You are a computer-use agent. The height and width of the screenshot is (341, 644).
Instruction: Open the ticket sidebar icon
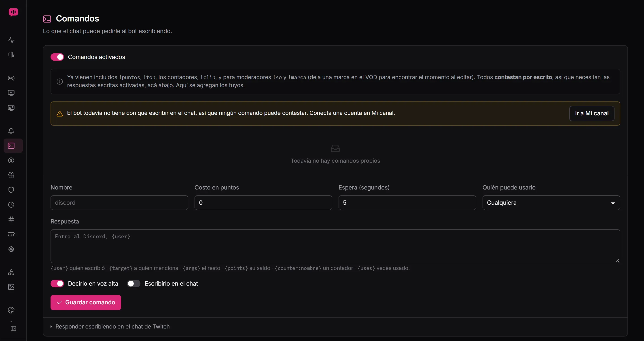click(x=11, y=234)
